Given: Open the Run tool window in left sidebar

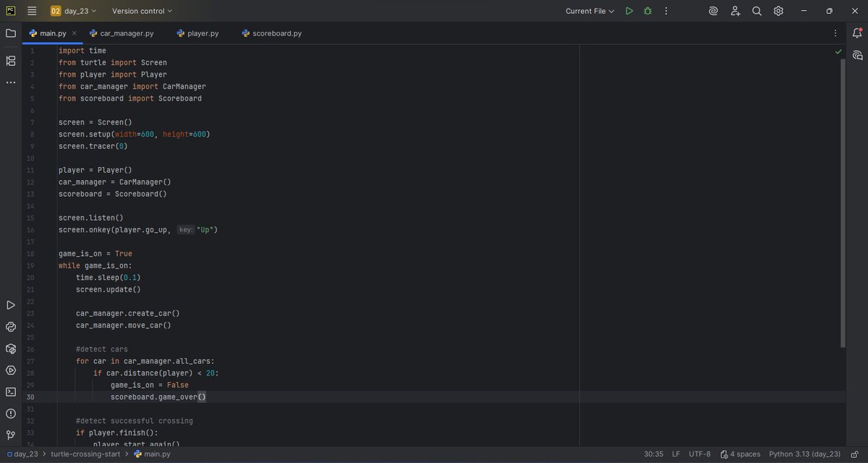Looking at the screenshot, I should tap(10, 305).
